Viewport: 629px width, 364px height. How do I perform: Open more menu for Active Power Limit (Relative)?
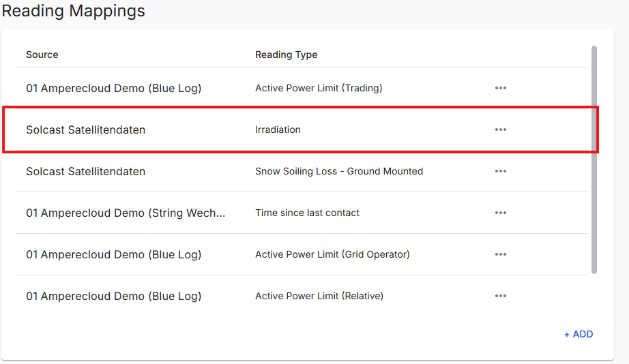tap(501, 296)
